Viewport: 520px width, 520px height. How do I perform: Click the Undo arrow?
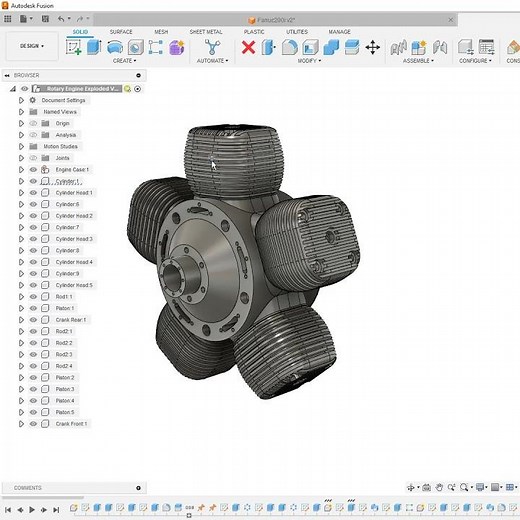point(61,19)
